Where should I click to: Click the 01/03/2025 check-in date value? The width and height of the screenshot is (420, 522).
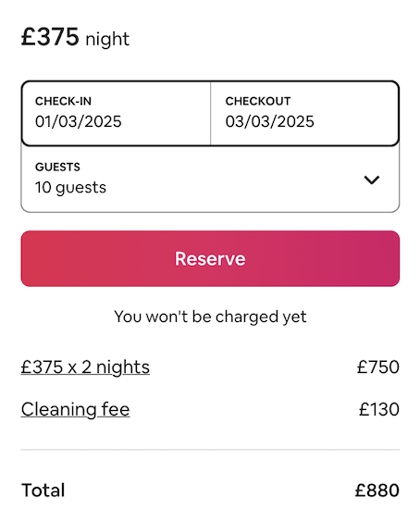point(79,121)
